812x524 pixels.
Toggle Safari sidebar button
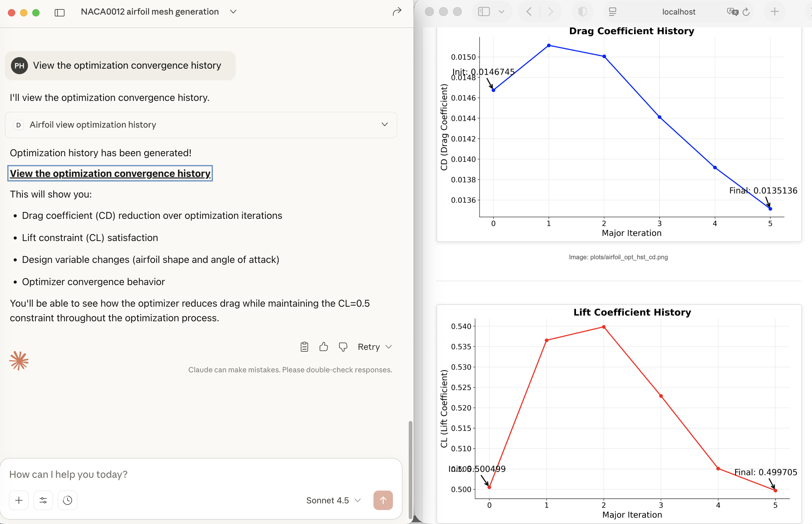click(x=484, y=12)
